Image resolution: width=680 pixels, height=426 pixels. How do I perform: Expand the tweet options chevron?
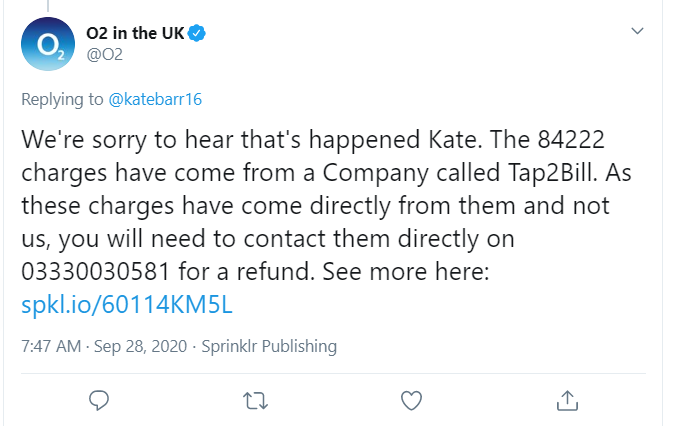(638, 32)
